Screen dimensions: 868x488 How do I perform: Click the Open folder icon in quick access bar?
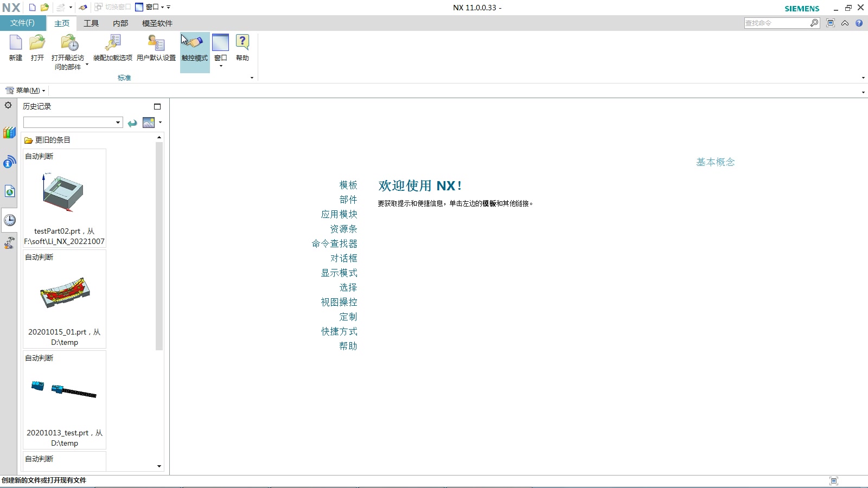click(45, 8)
